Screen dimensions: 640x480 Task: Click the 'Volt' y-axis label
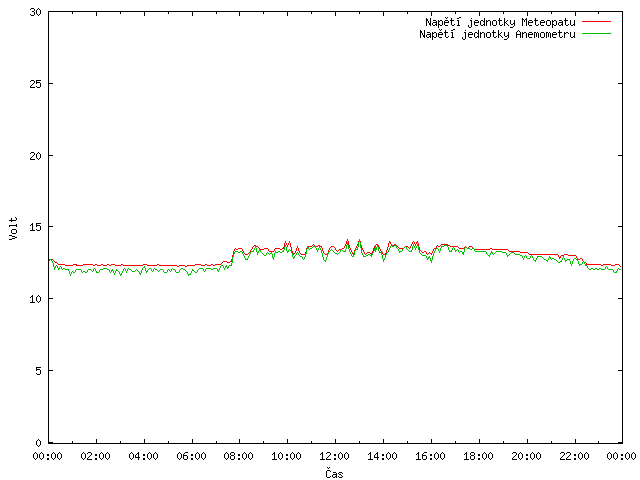pyautogui.click(x=13, y=228)
